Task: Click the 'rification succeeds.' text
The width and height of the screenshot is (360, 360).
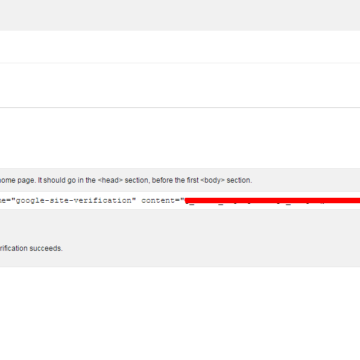Action: pyautogui.click(x=31, y=248)
